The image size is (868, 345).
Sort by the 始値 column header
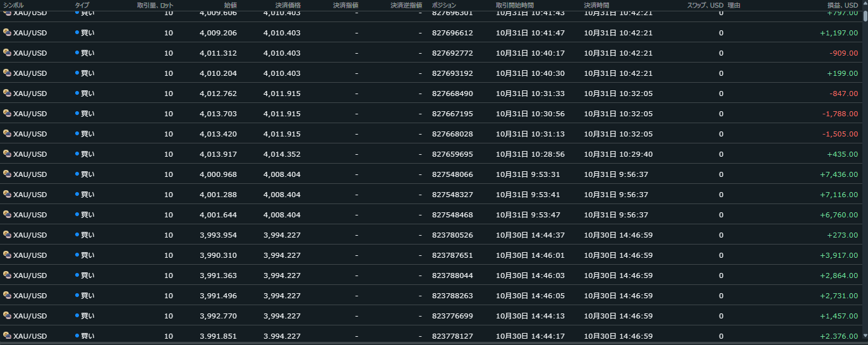(231, 5)
